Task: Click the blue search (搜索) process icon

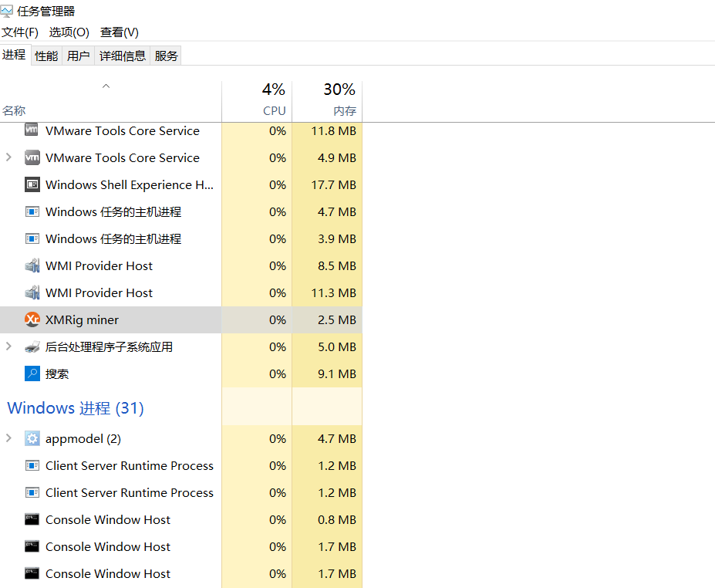Action: 32,373
